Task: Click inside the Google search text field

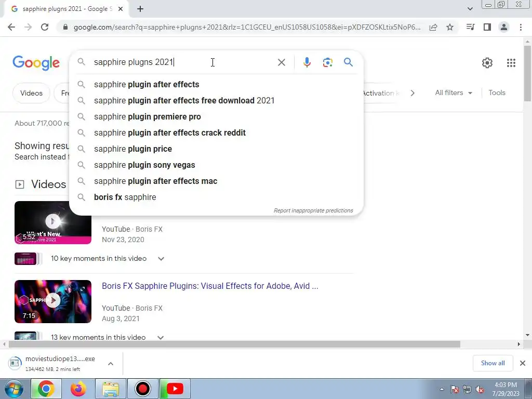Action: [x=183, y=62]
